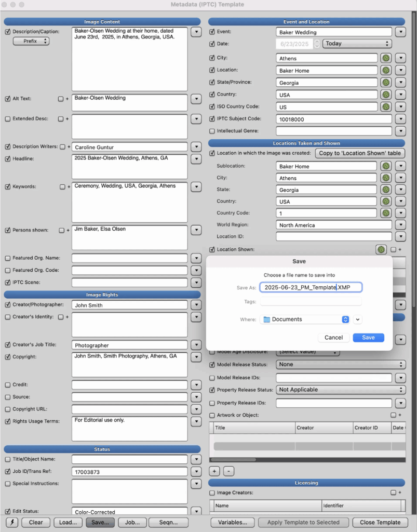Open the dropdown arrow beside Keywords field
Image resolution: width=417 pixels, height=532 pixels.
pyautogui.click(x=196, y=187)
